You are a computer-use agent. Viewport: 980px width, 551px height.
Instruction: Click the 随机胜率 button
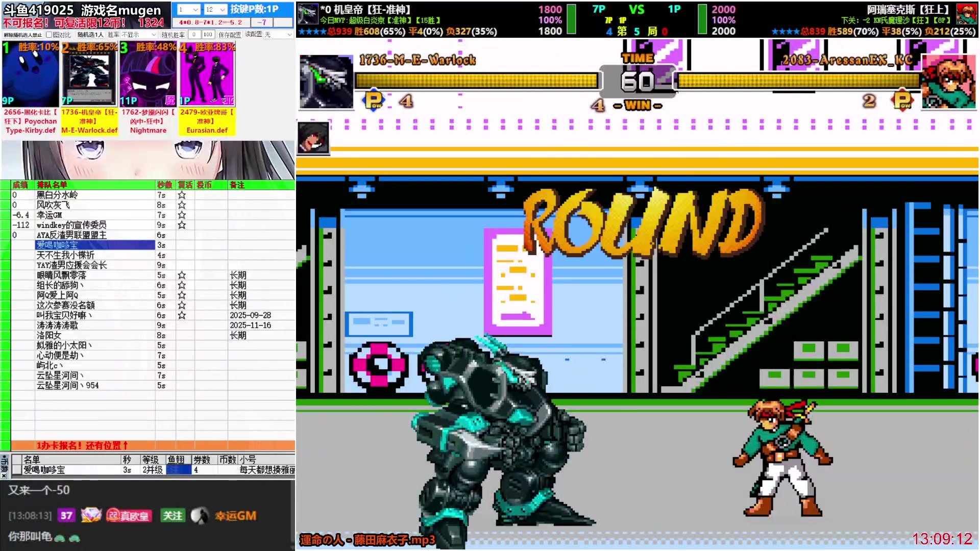[x=173, y=35]
